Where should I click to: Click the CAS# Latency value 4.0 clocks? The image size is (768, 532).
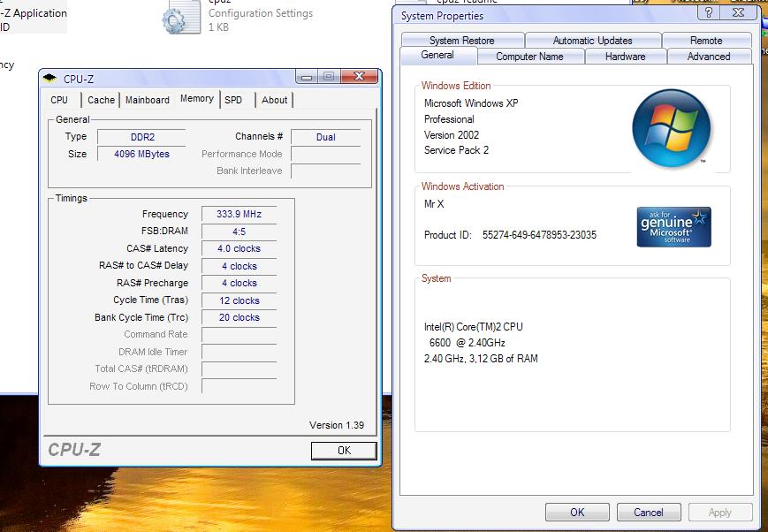pos(239,248)
